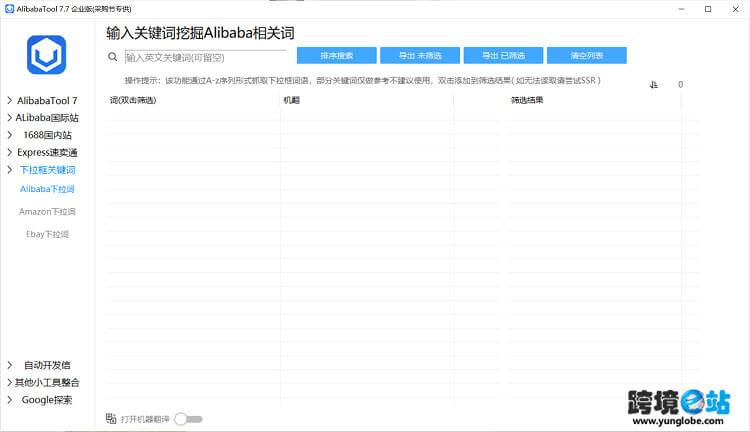Open the 1688国内站 section
The height and width of the screenshot is (432, 750).
pos(47,135)
